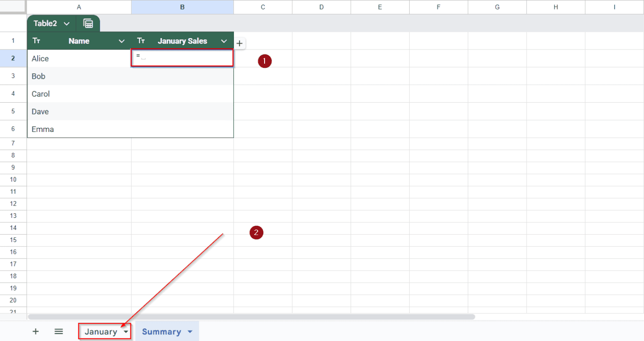The image size is (644, 341).
Task: Open the Name column dropdown arrow
Action: pyautogui.click(x=122, y=41)
